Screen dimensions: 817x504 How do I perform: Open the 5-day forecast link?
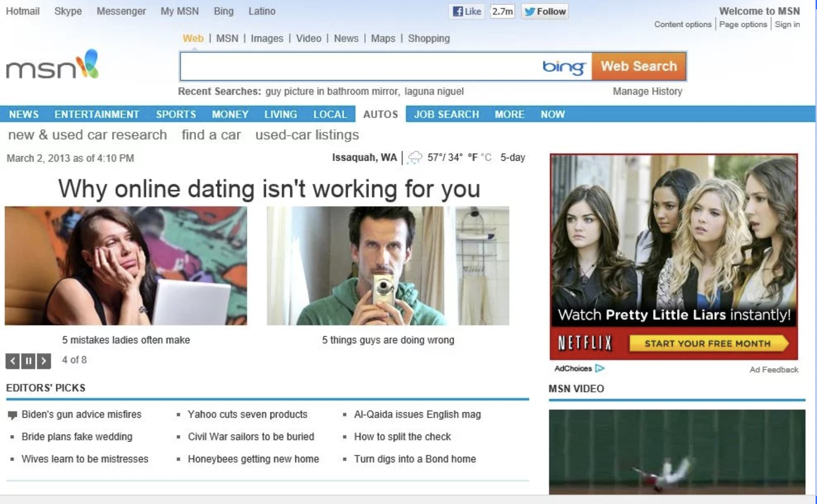pyautogui.click(x=513, y=158)
